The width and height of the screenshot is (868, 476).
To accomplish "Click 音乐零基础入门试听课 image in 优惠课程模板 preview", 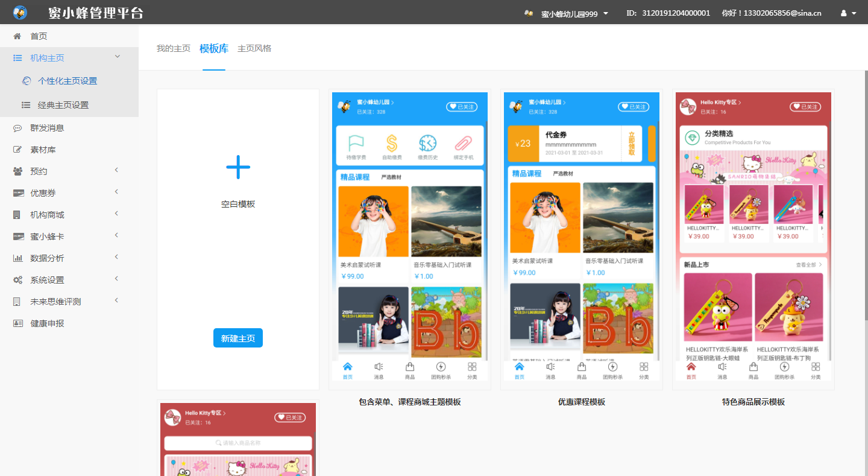I will point(618,218).
